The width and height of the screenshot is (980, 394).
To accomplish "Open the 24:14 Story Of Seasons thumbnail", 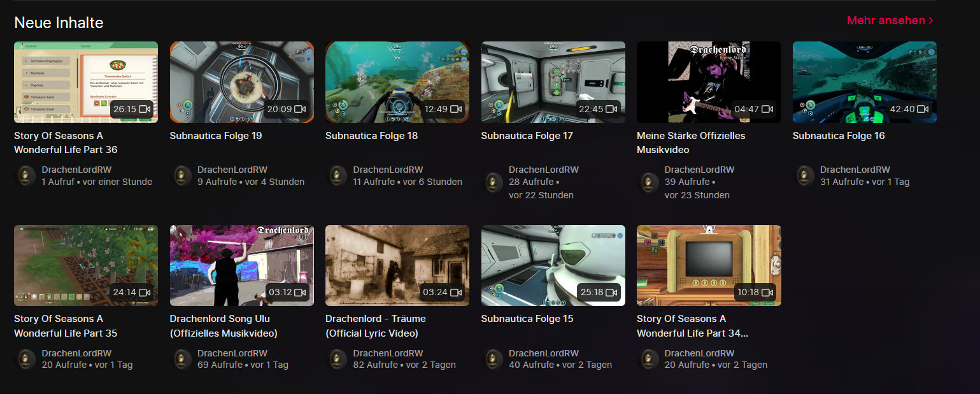I will click(x=86, y=265).
